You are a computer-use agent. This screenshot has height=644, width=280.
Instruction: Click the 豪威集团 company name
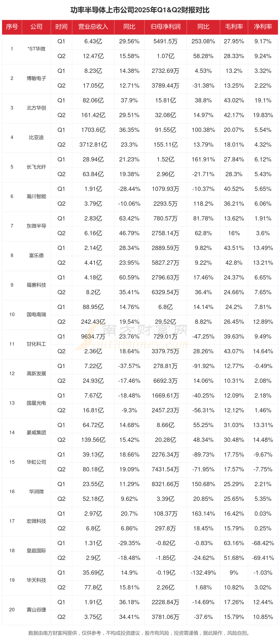pos(36,432)
